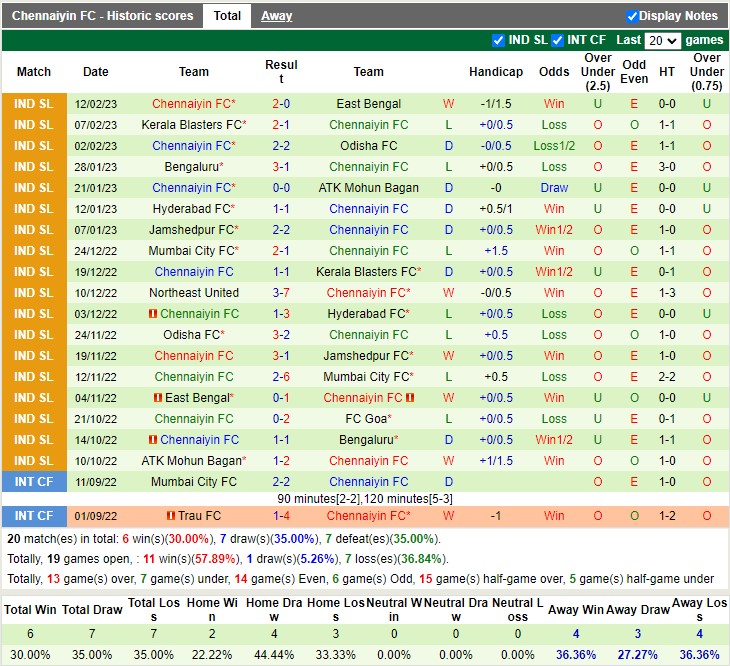This screenshot has width=730, height=666.
Task: Switch to the Away tab
Action: tap(277, 16)
